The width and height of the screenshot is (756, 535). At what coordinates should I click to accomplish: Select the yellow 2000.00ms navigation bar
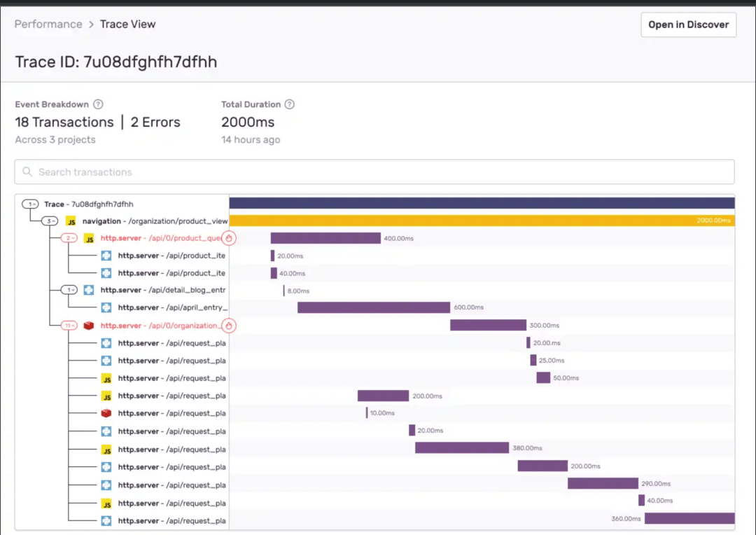(482, 221)
